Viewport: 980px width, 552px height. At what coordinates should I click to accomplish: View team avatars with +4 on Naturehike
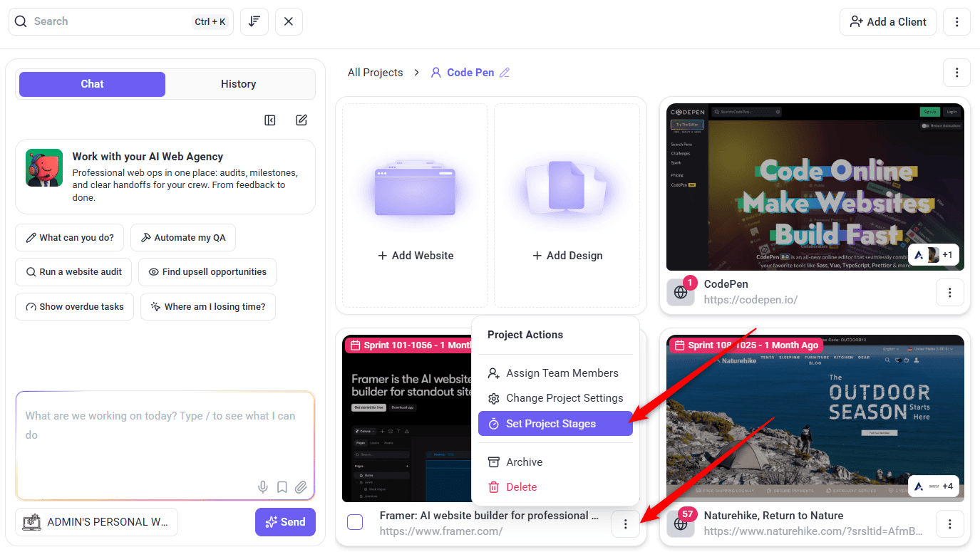coord(934,486)
